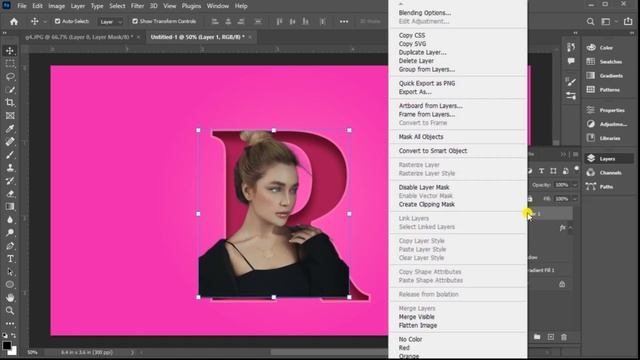This screenshot has height=360, width=640.
Task: Open the Share icon at top right
Action: 628,22
